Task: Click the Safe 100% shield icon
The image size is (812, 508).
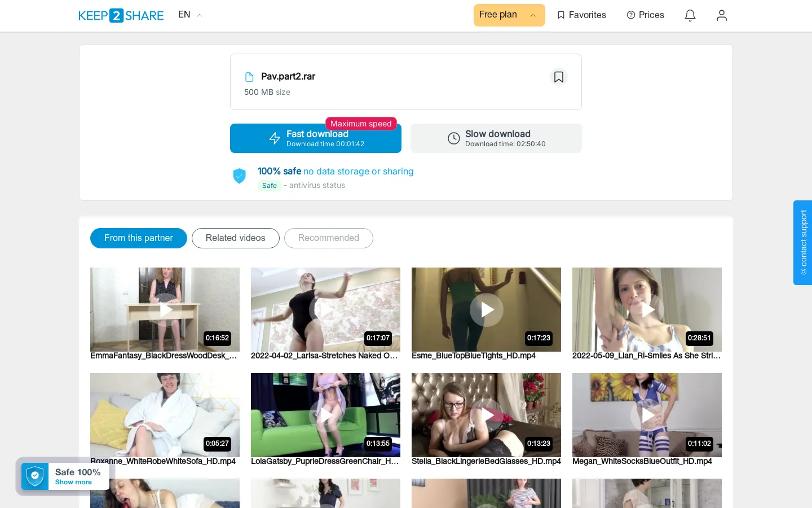Action: coord(35,476)
